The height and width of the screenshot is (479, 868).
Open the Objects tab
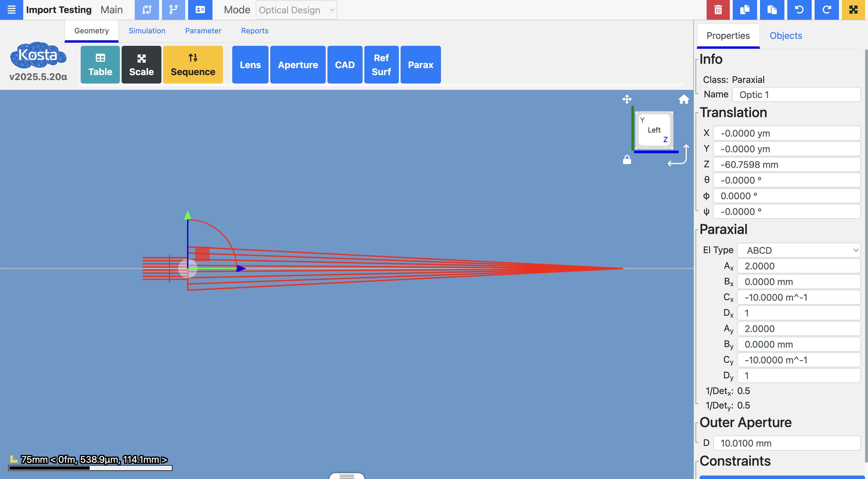(x=786, y=36)
